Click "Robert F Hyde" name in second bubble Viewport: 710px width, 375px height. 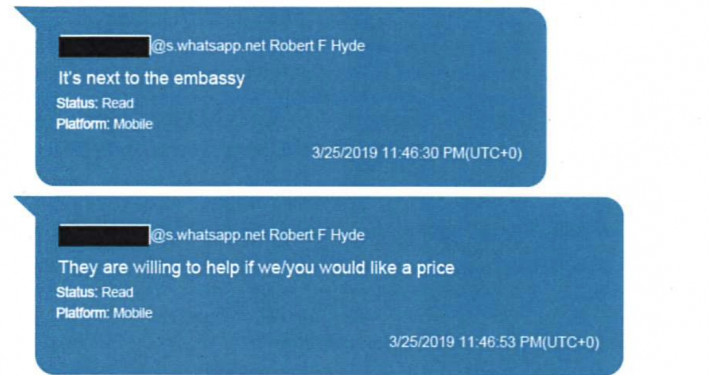[x=317, y=236]
